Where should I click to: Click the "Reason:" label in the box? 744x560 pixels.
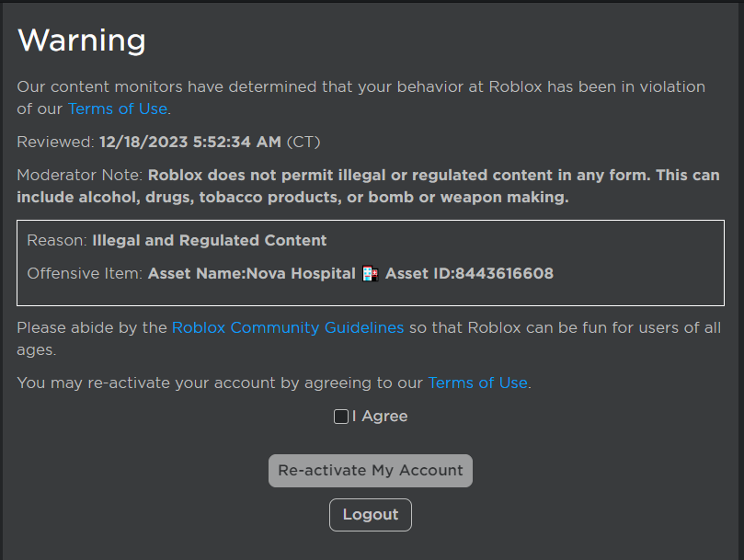[x=57, y=241]
